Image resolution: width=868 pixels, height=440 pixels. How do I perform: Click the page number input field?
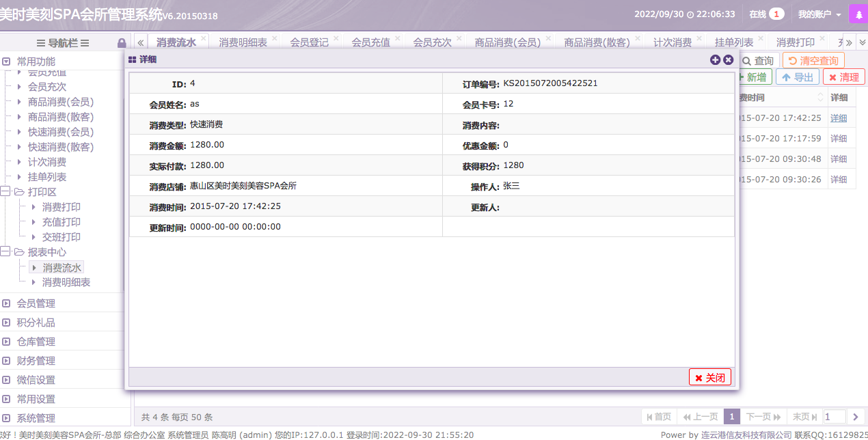(x=834, y=417)
